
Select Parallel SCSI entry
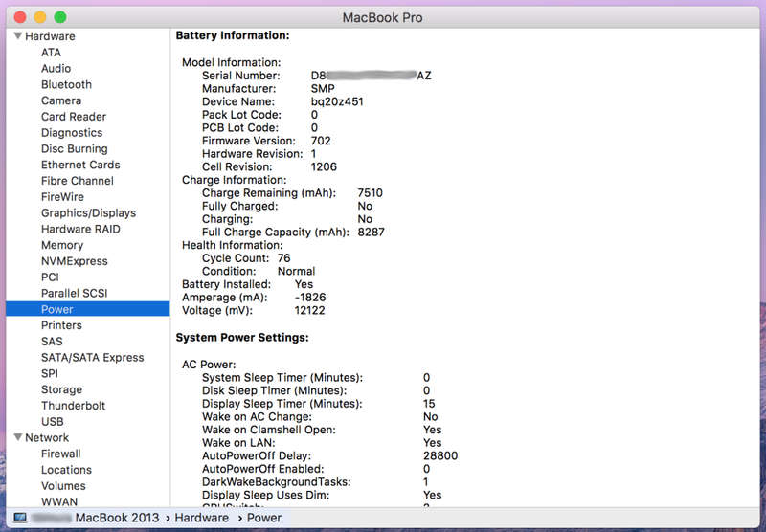(x=75, y=293)
